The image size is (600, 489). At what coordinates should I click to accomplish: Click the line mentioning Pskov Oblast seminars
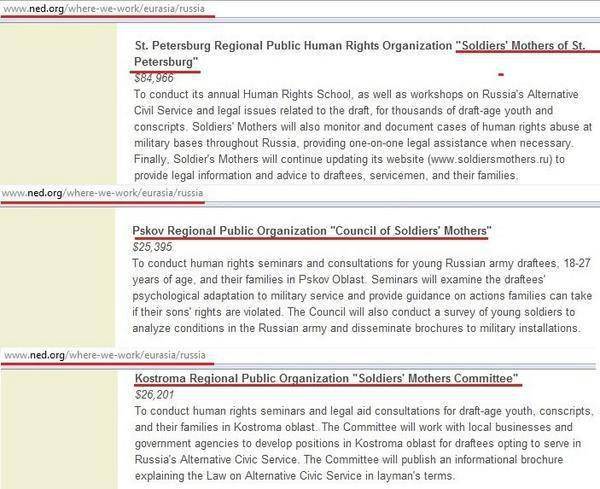(339, 280)
